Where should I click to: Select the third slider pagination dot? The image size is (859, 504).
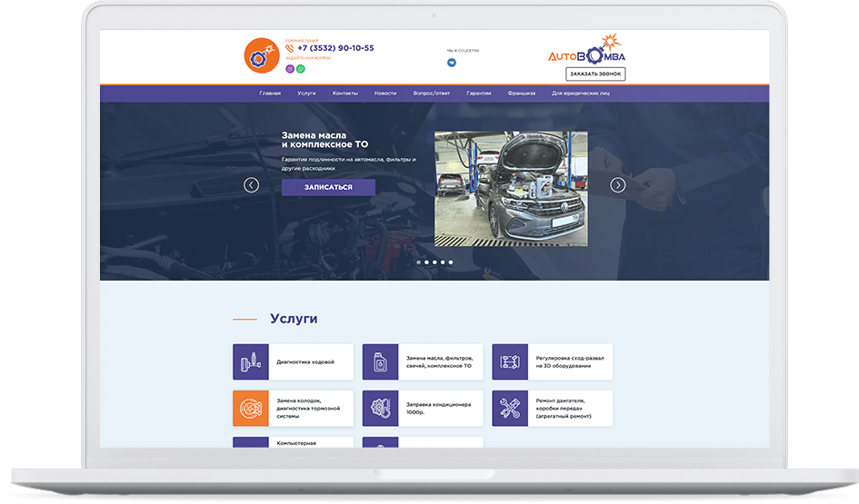(x=435, y=262)
